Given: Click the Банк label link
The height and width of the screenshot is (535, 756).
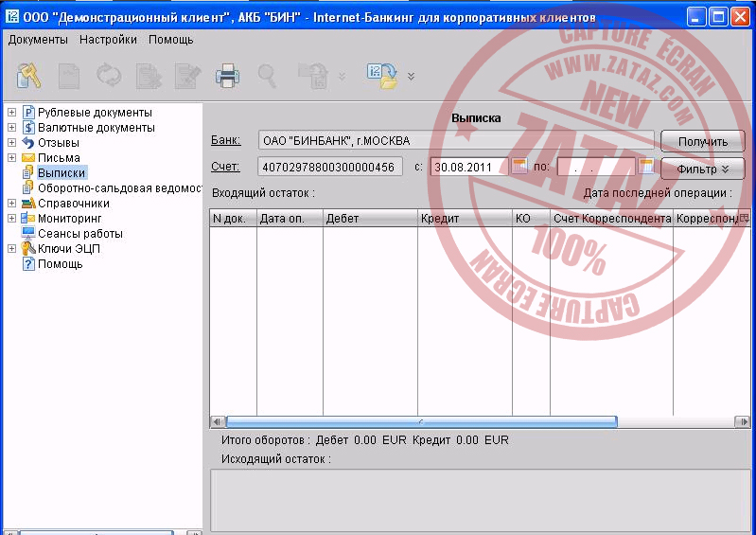Looking at the screenshot, I should coord(225,140).
